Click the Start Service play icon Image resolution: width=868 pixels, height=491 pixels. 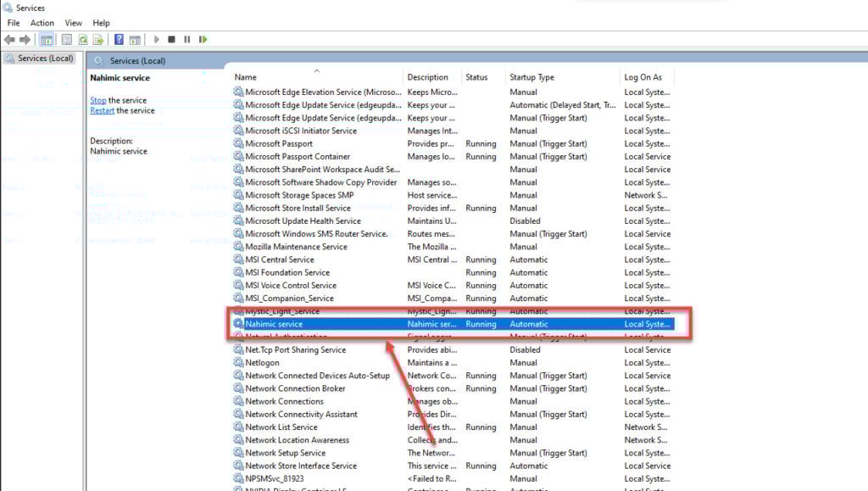click(156, 39)
